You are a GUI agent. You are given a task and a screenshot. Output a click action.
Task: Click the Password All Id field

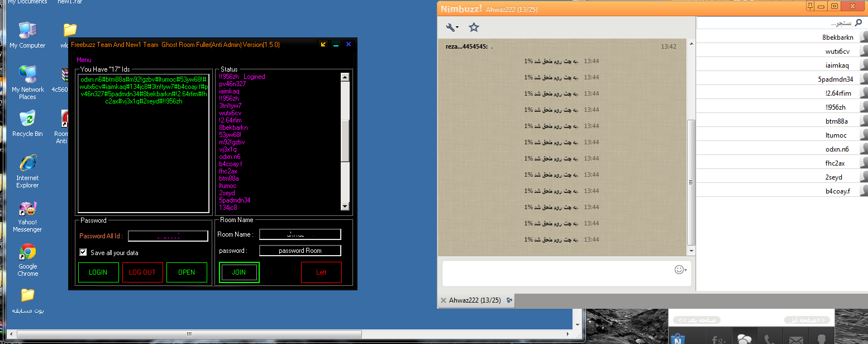point(168,236)
